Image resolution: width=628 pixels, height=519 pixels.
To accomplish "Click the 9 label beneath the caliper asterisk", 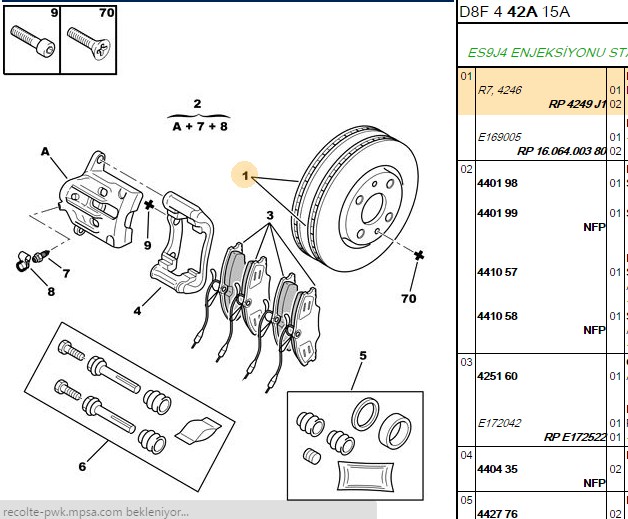I will pyautogui.click(x=147, y=245).
